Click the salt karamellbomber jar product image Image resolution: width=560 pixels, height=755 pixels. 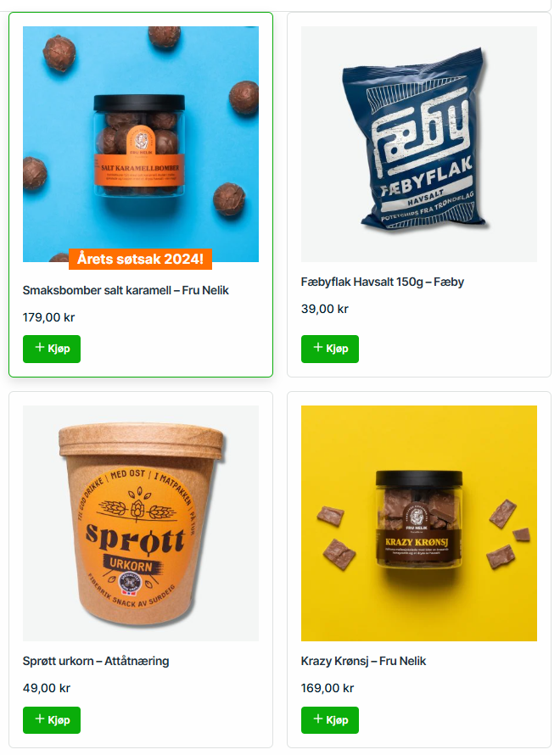[141, 144]
